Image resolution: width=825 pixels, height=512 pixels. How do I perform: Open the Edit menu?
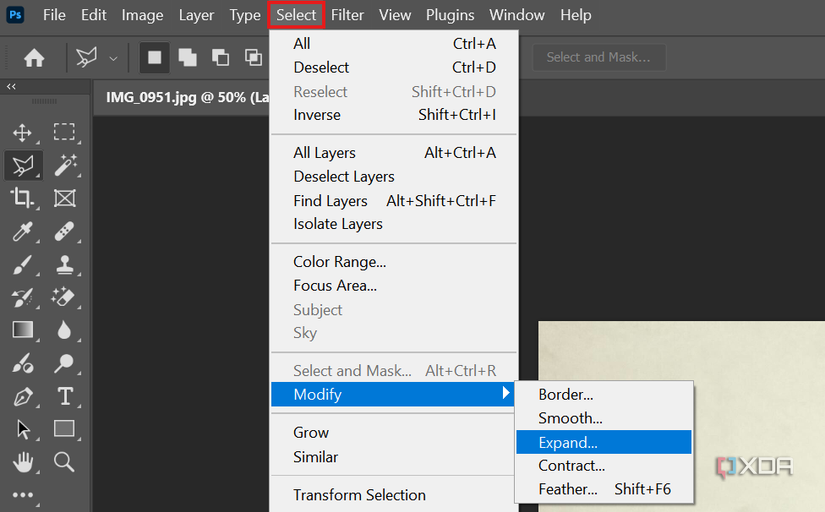pos(94,15)
